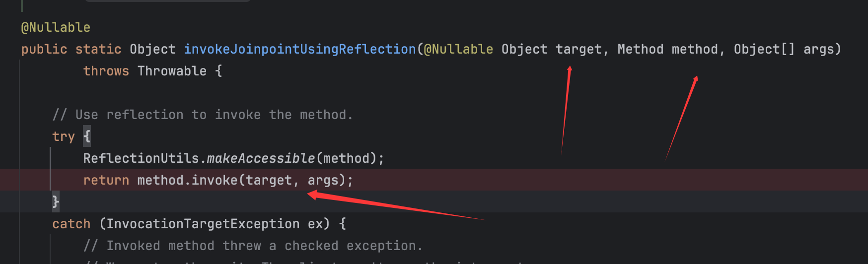
Task: Click the invokeJoinpointUsingReflection method name
Action: (299, 49)
